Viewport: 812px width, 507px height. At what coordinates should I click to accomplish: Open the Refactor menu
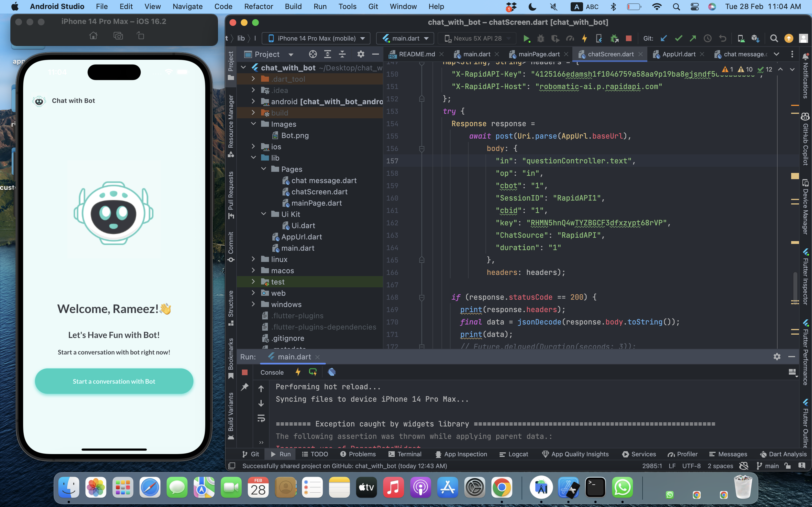258,6
